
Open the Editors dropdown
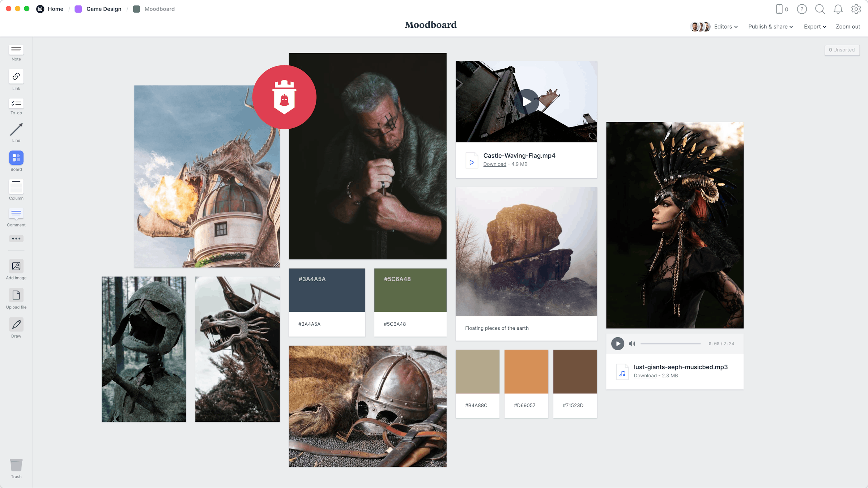pyautogui.click(x=725, y=26)
